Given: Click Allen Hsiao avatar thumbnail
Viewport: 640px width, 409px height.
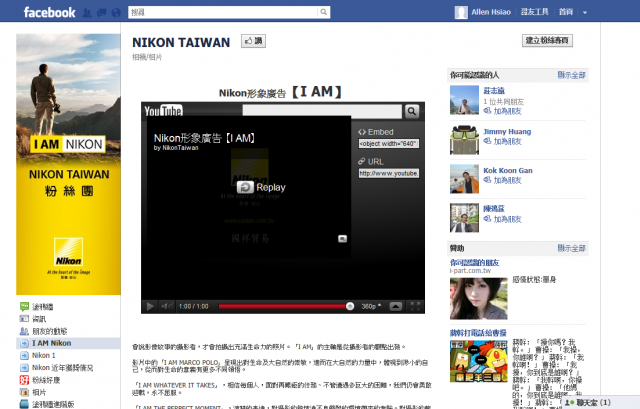Looking at the screenshot, I should (x=461, y=13).
